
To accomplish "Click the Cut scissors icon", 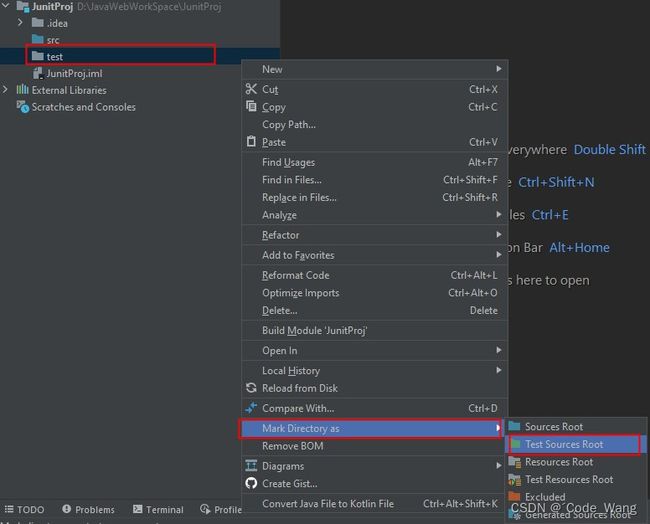I will pyautogui.click(x=251, y=89).
